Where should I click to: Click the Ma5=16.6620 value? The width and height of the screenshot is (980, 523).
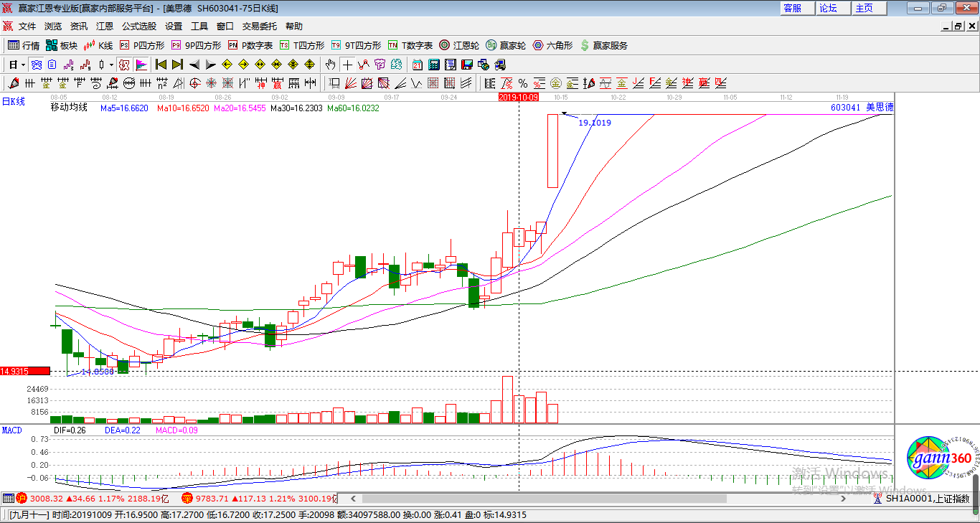[x=124, y=108]
